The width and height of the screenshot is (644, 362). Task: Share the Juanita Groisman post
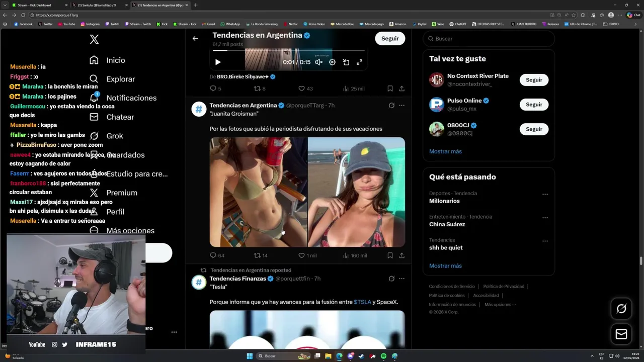[401, 255]
